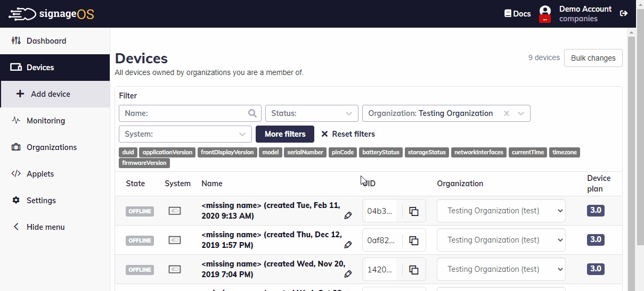The image size is (644, 291).
Task: Open Monitoring in the sidebar
Action: pos(45,121)
